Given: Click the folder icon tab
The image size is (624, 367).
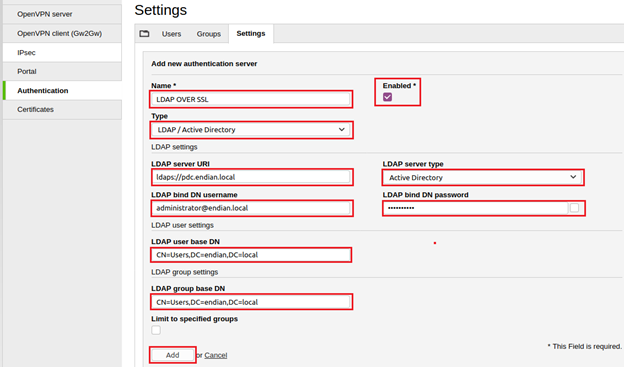Looking at the screenshot, I should (144, 34).
